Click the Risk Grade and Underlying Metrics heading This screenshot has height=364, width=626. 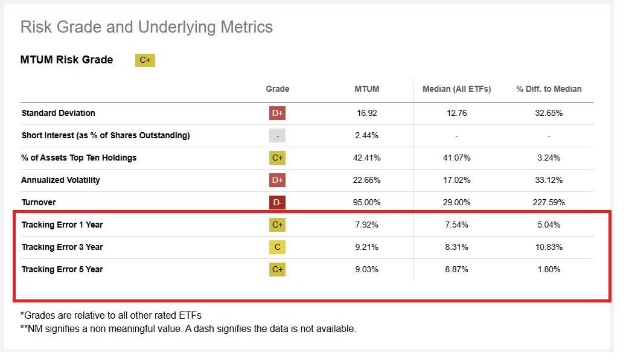pyautogui.click(x=147, y=27)
